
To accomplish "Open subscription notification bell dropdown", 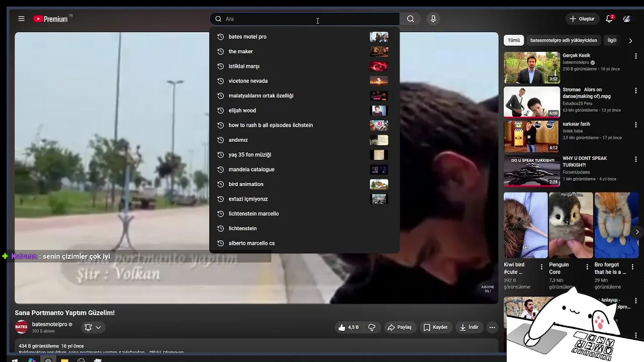I will tap(93, 327).
